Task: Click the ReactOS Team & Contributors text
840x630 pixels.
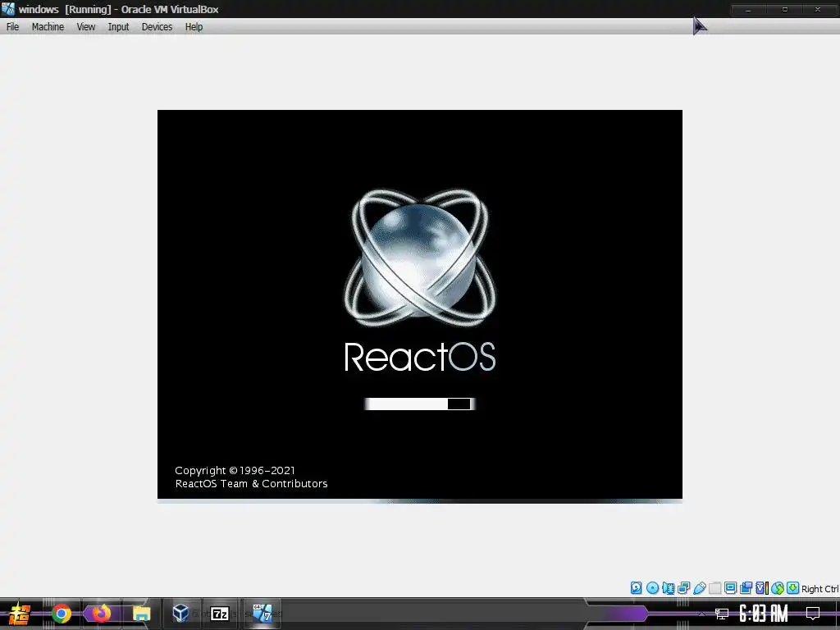Action: point(251,484)
